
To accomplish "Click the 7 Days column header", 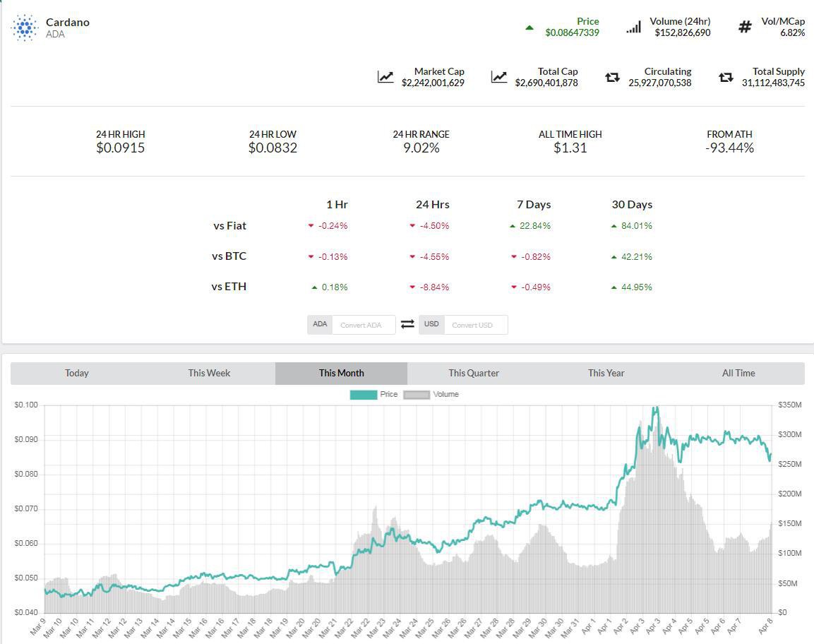I will click(x=534, y=205).
